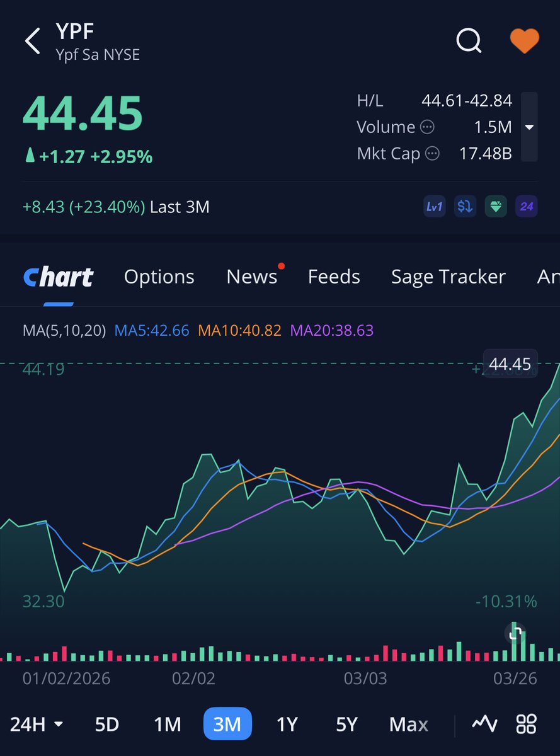Select the 5Y time range
The width and height of the screenshot is (560, 756).
[x=346, y=724]
